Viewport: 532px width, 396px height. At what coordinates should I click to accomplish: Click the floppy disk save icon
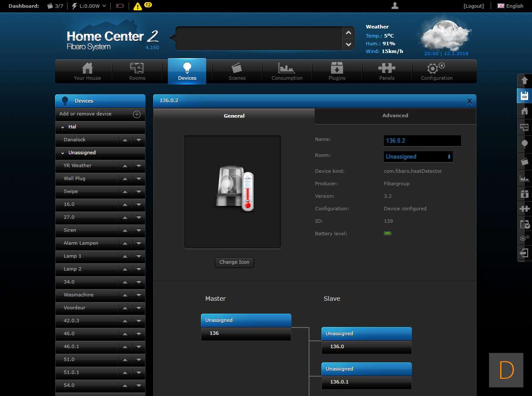pyautogui.click(x=524, y=96)
